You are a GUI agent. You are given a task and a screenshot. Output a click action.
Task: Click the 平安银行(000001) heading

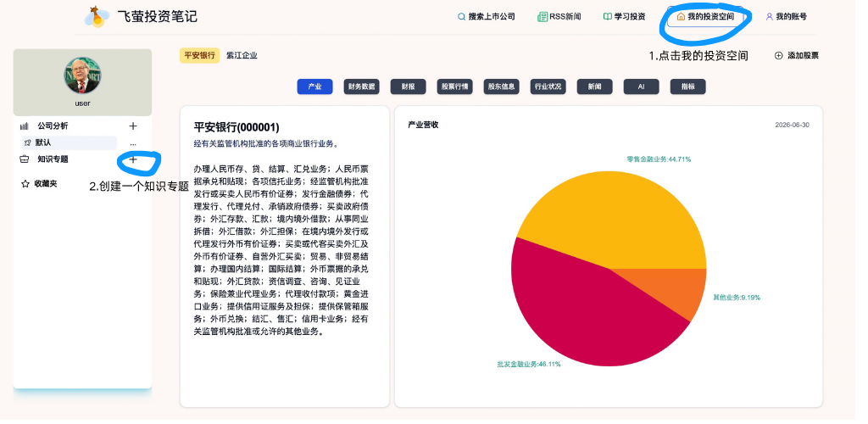click(x=236, y=127)
